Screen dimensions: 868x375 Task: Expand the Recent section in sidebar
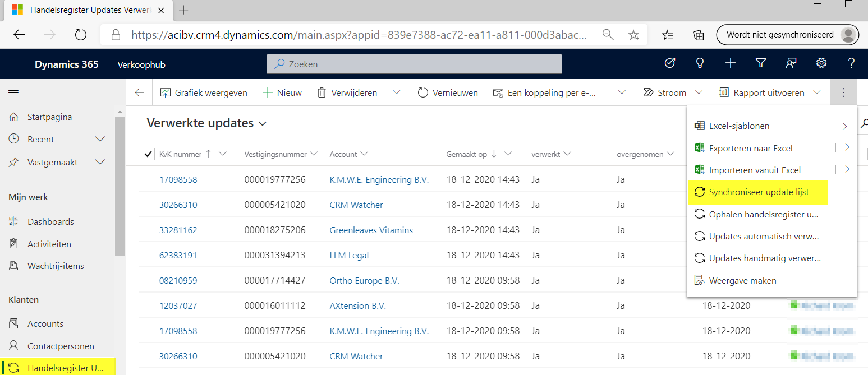pyautogui.click(x=100, y=139)
